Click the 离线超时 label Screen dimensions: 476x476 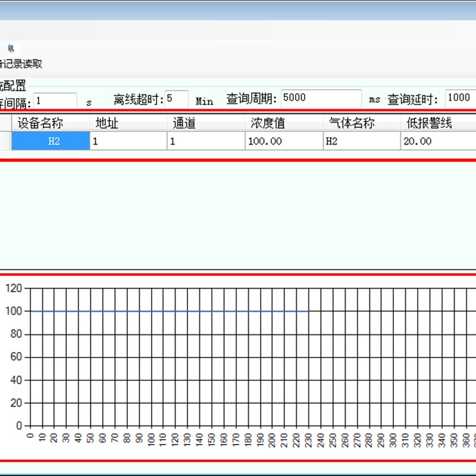[x=139, y=99]
